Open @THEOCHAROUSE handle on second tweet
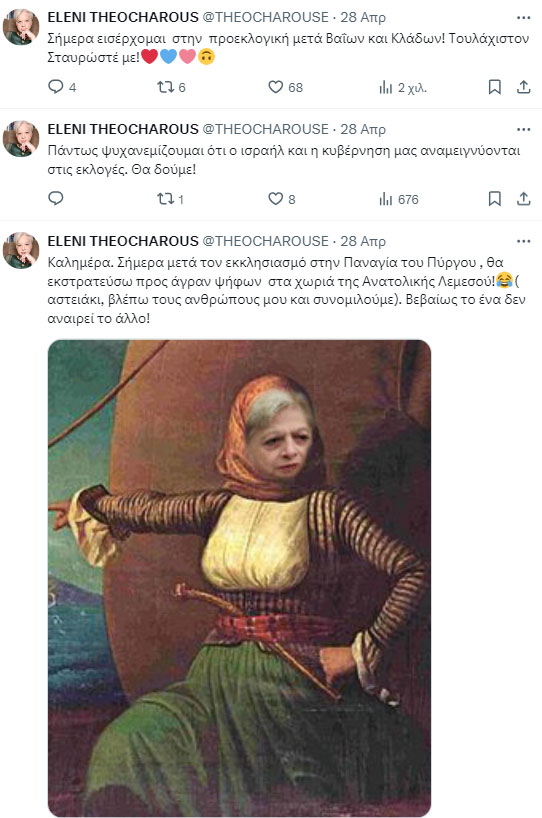 point(266,129)
